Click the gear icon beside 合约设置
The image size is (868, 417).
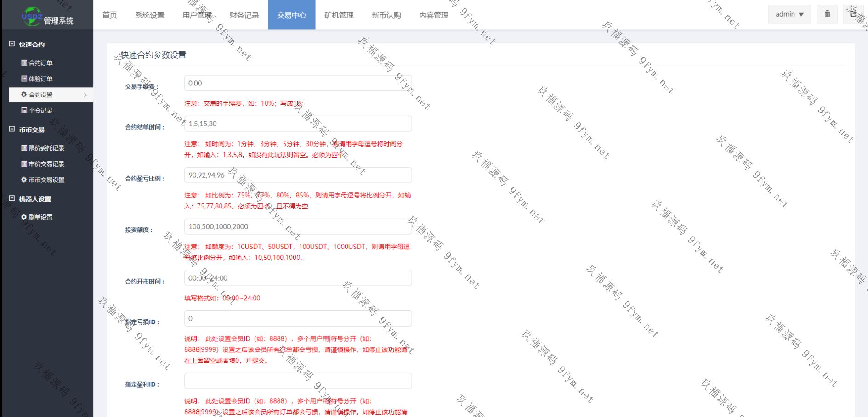coord(24,95)
